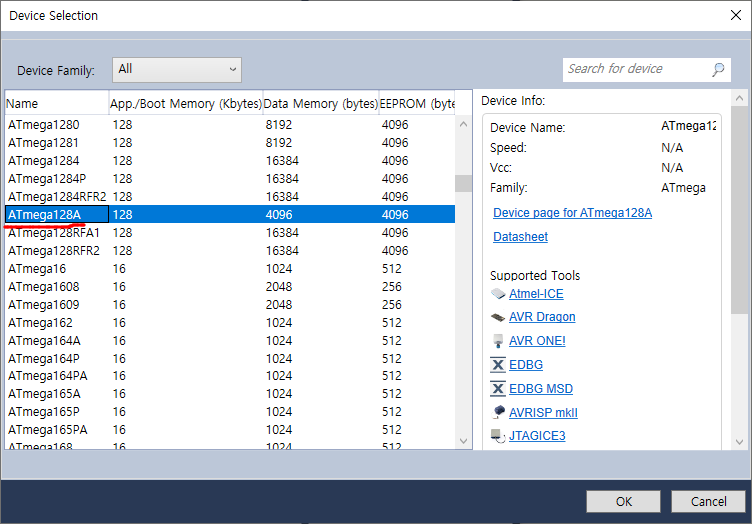The height and width of the screenshot is (524, 752).
Task: Select the ATmega1609 row
Action: 230,304
